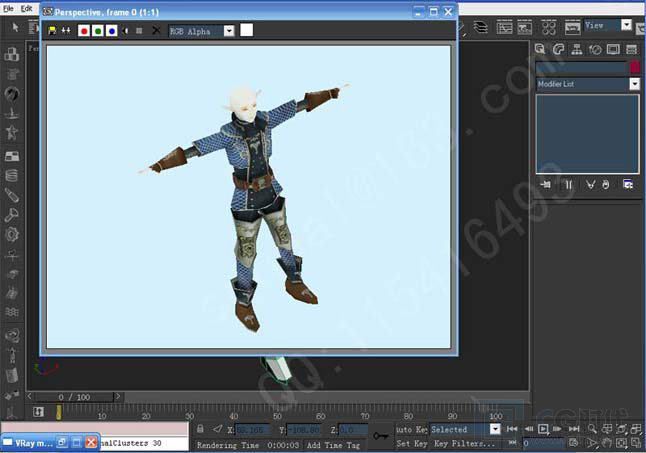Toggle the monochrome display button
The image size is (646, 453).
pos(139,31)
